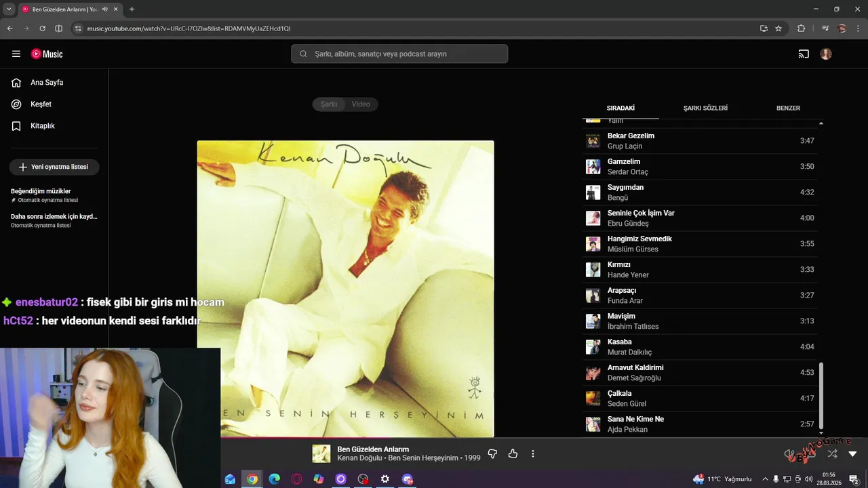
Task: Open a new browser tab
Action: (132, 9)
